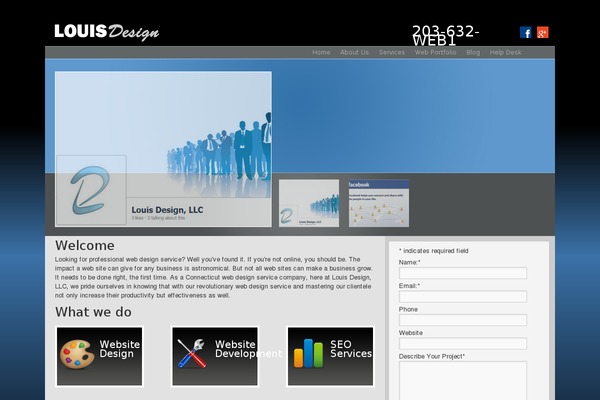Viewport: 600px width, 400px height.
Task: Click the Website input field
Action: [x=463, y=343]
